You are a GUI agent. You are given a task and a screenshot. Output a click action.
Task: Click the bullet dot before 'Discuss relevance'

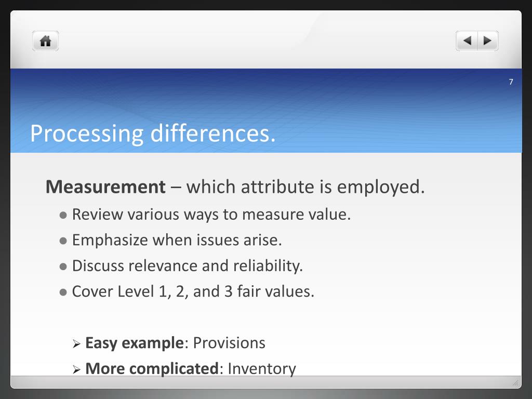[63, 266]
